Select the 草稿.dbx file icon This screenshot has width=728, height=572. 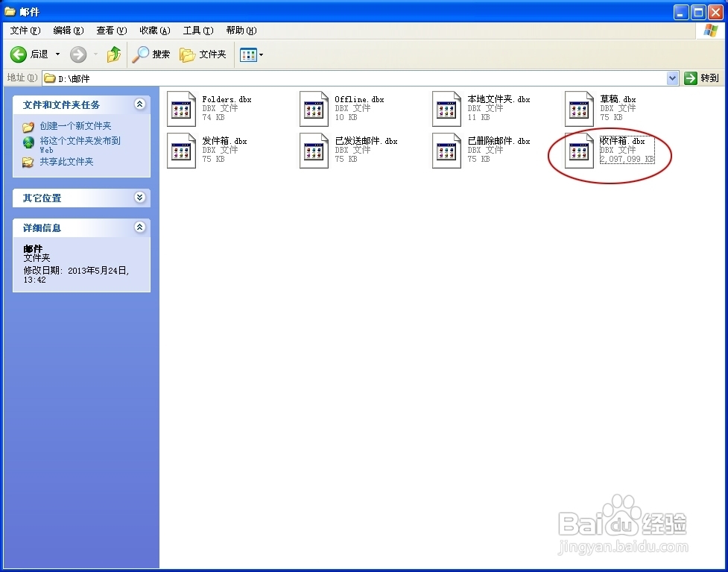tap(578, 108)
